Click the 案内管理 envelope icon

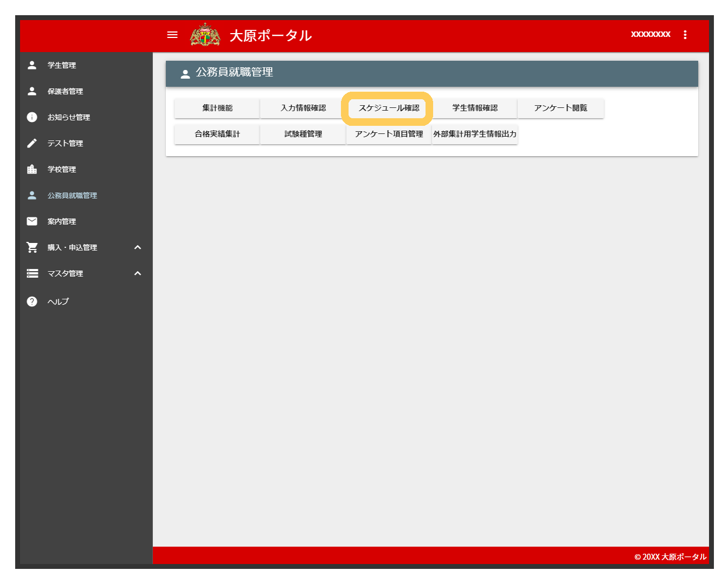click(32, 221)
